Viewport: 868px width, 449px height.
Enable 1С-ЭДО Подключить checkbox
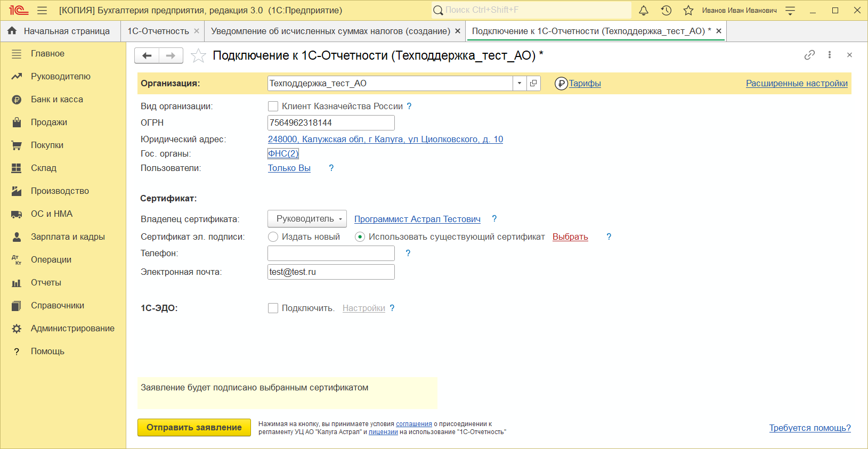click(x=273, y=308)
